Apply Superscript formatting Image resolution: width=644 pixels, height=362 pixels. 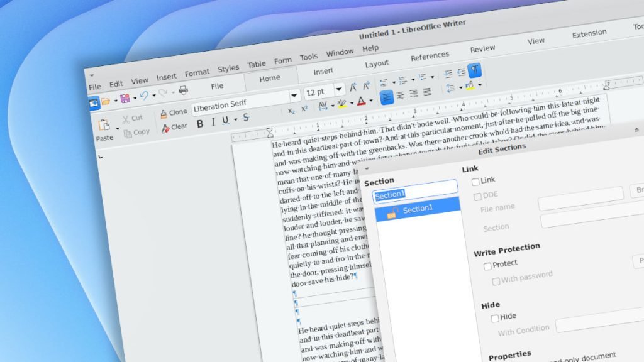304,109
